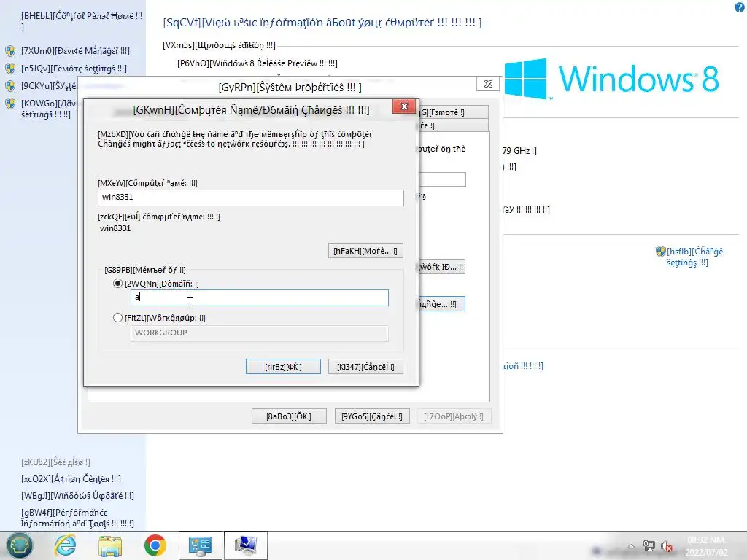Viewport: 747px width, 560px height.
Task: Click the Network ID... button in System Properties
Action: (x=441, y=267)
